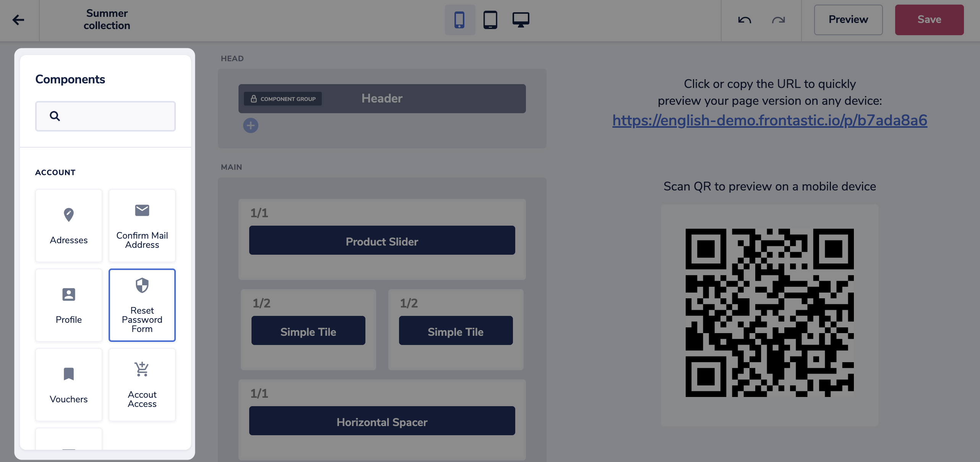Click the ACCOUNT category heading
The image size is (980, 462).
(55, 172)
